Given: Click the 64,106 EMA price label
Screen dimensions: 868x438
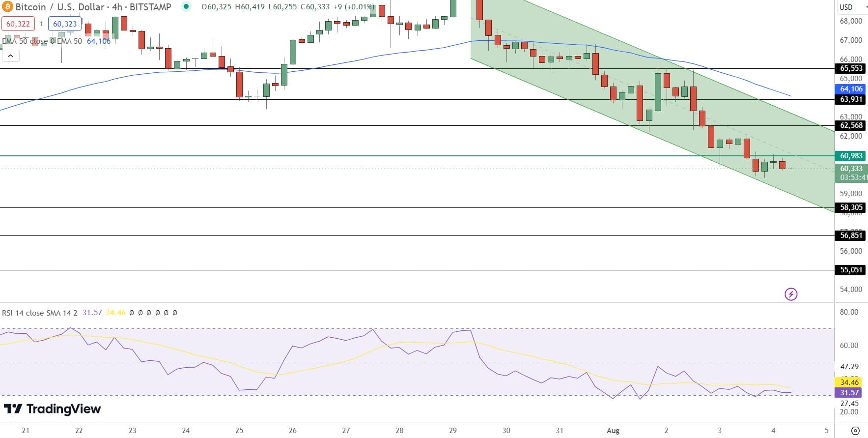Looking at the screenshot, I should tap(851, 89).
